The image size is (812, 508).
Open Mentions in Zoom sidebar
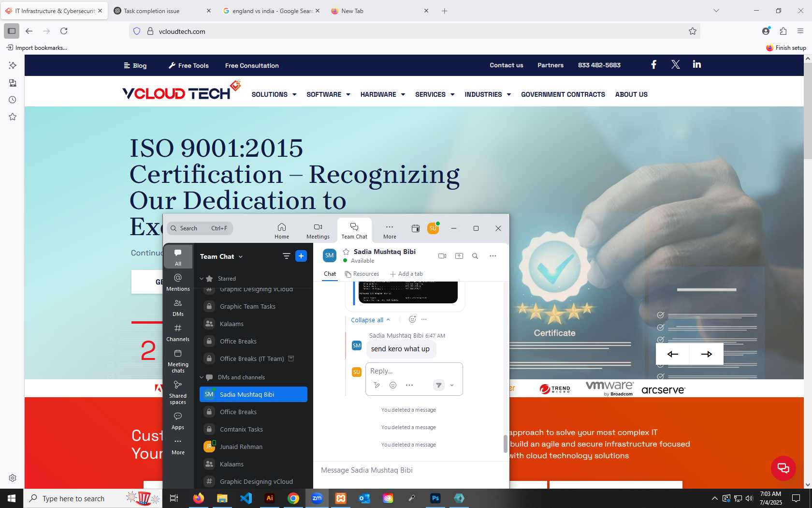[178, 282]
